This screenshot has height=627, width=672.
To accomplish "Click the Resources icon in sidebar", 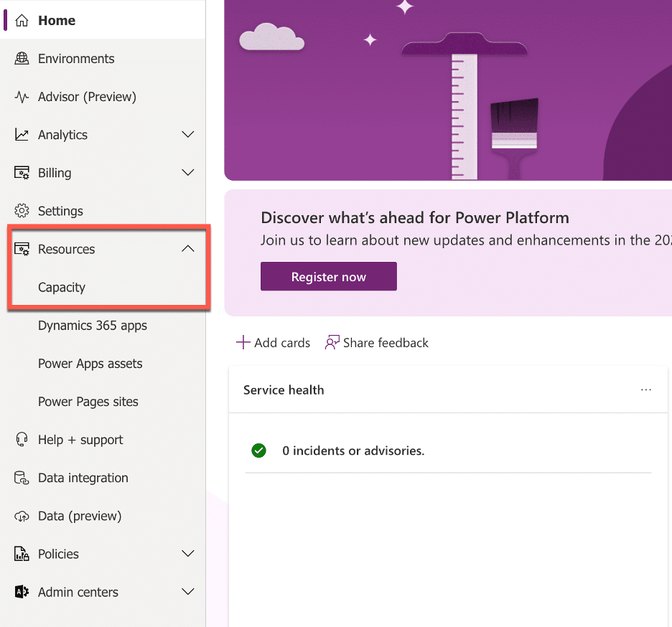I will click(22, 249).
